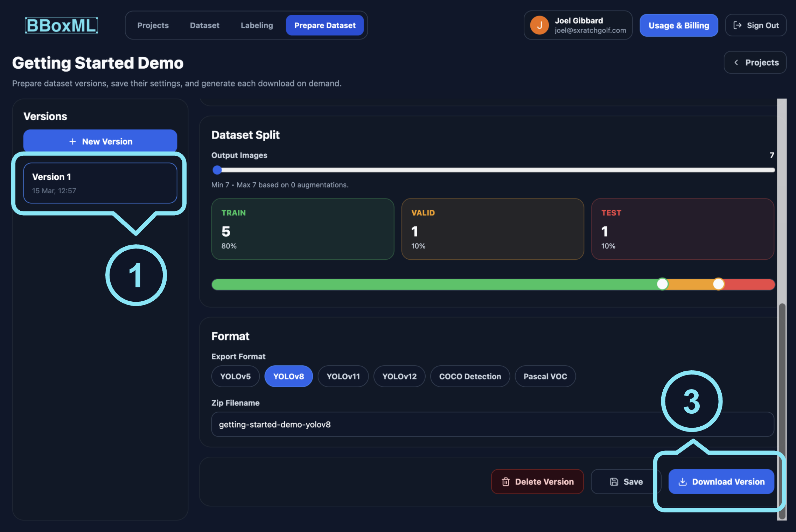
Task: Click the plus icon on New Version
Action: click(72, 141)
